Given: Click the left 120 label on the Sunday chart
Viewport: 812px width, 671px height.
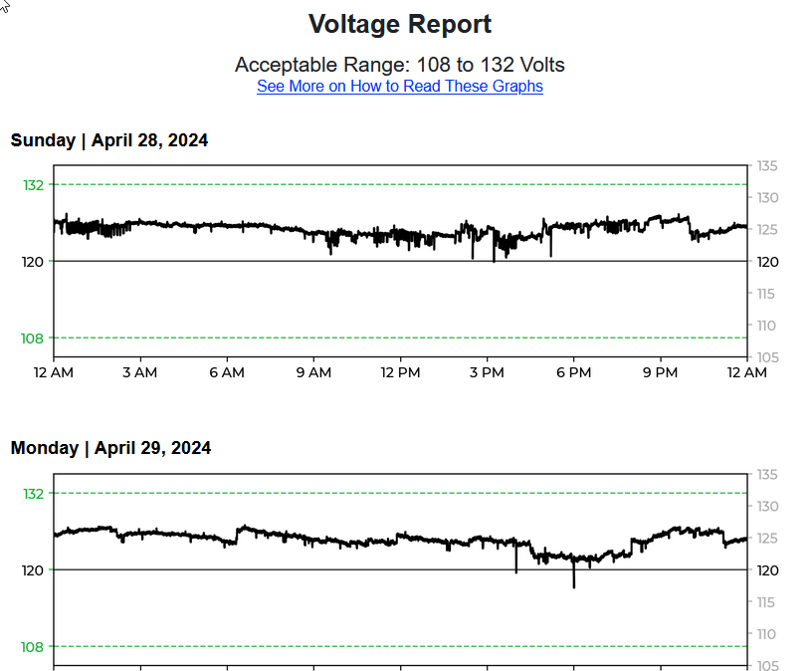Looking at the screenshot, I should pyautogui.click(x=32, y=262).
